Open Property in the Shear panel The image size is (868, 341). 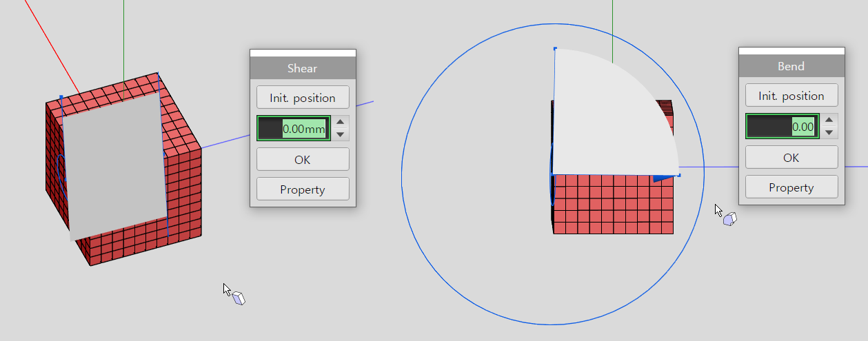(x=303, y=189)
